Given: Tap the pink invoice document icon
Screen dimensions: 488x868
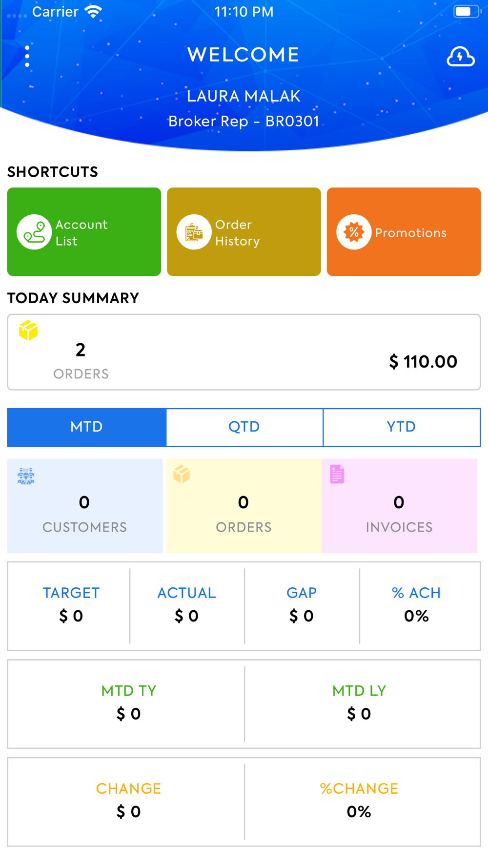Looking at the screenshot, I should tap(337, 474).
